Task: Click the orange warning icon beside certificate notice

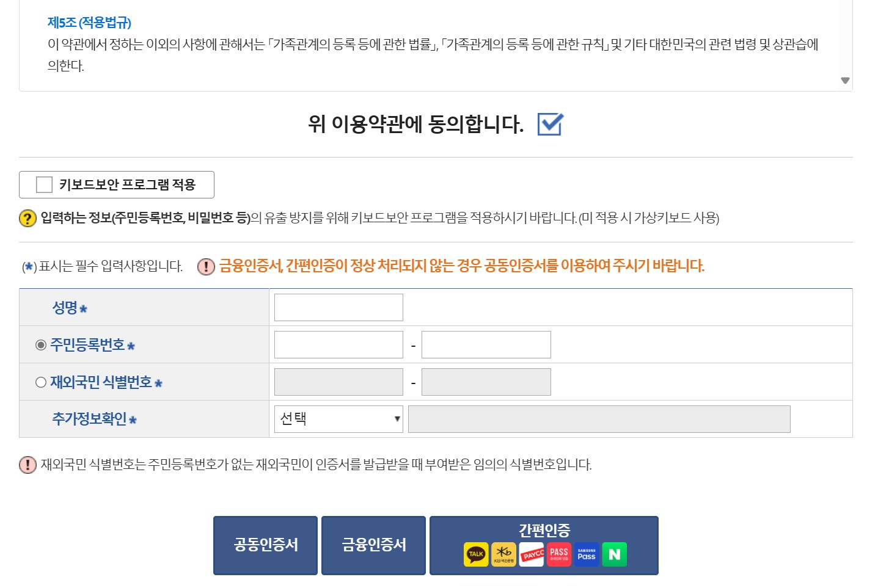Action: pyautogui.click(x=206, y=266)
